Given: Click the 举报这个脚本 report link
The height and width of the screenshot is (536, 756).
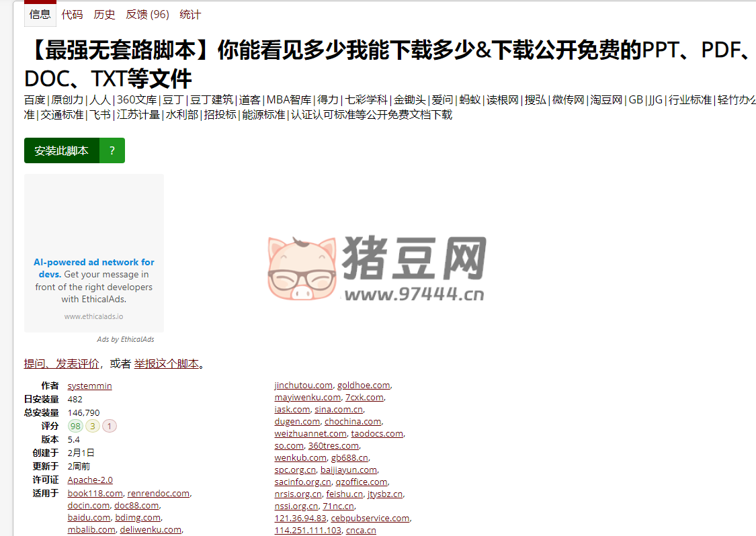Looking at the screenshot, I should (x=167, y=363).
